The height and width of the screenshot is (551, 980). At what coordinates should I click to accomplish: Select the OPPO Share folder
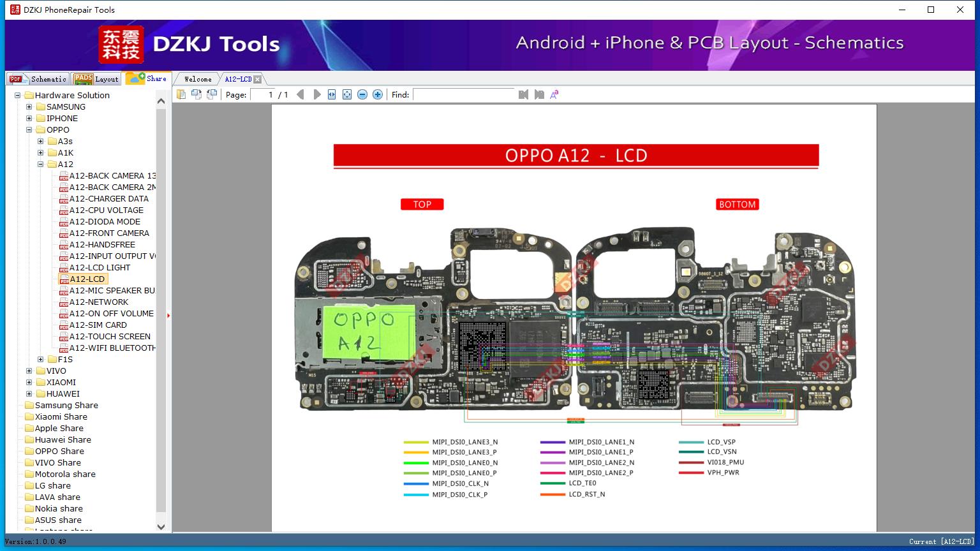click(x=59, y=452)
